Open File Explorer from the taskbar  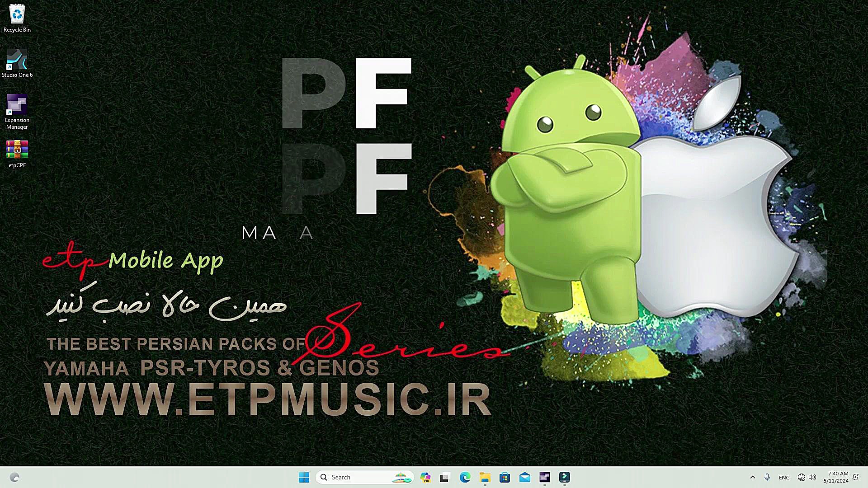click(485, 477)
